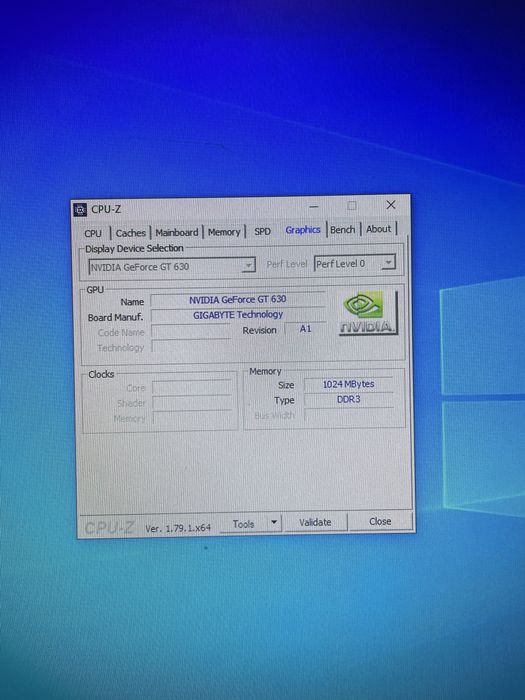525x700 pixels.
Task: Select the Mainboard tab
Action: [x=177, y=232]
